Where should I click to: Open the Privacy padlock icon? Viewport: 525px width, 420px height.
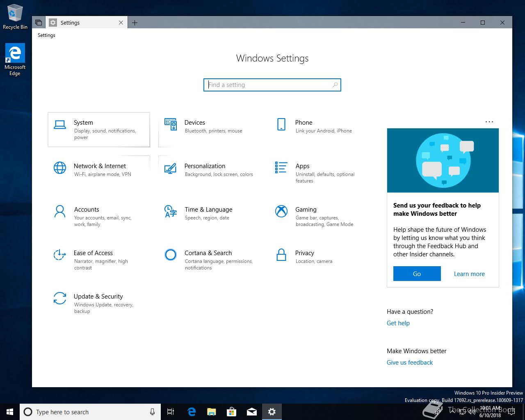tap(281, 255)
